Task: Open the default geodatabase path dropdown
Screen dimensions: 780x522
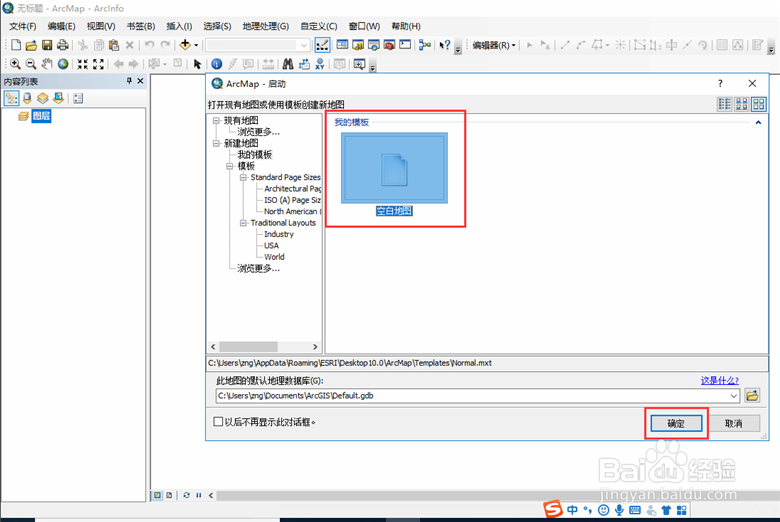Action: (734, 396)
